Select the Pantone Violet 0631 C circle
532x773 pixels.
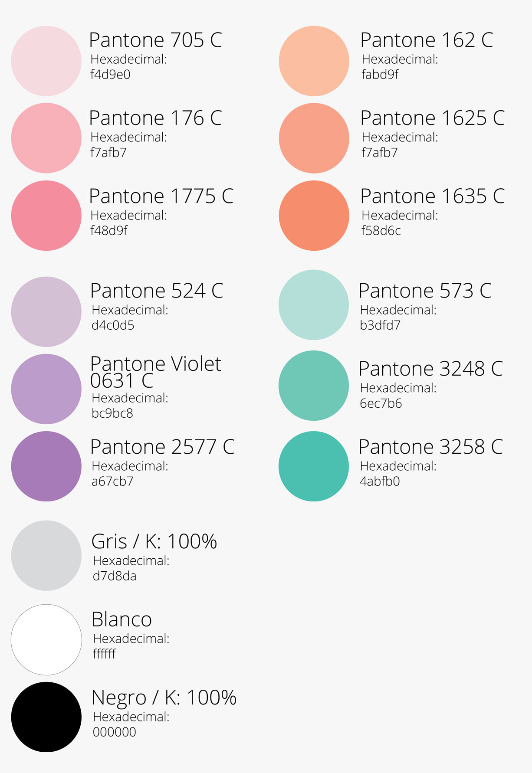coord(46,389)
